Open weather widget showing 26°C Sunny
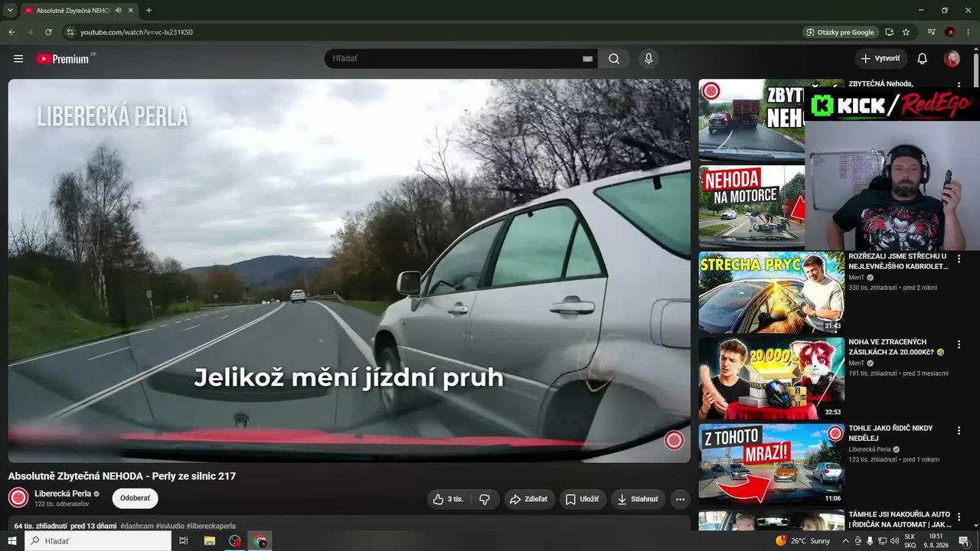 point(803,541)
